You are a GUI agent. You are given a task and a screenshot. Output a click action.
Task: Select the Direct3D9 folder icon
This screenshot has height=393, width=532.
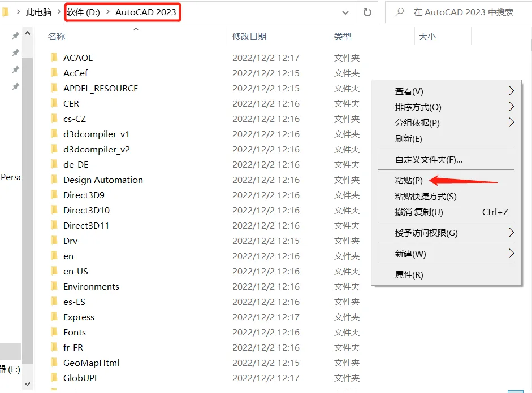pyautogui.click(x=54, y=194)
